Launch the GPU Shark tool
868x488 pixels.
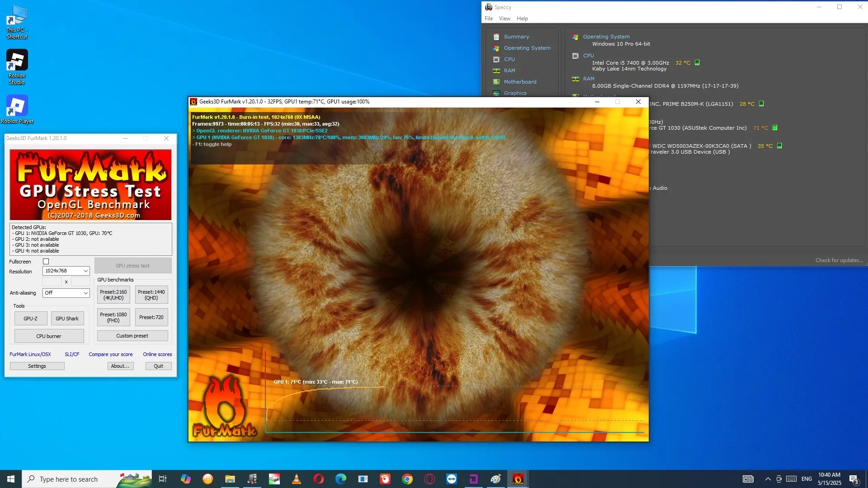tap(67, 319)
